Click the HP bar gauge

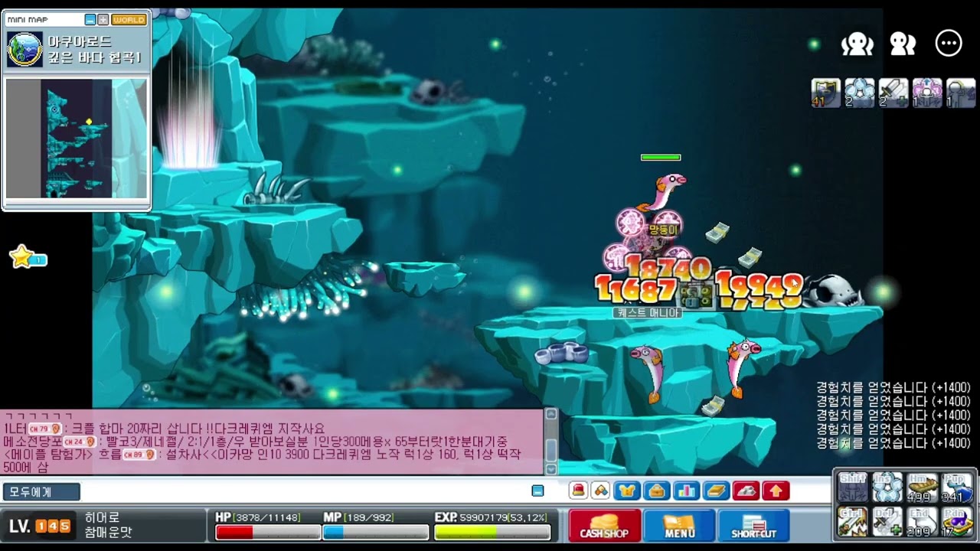(x=268, y=532)
